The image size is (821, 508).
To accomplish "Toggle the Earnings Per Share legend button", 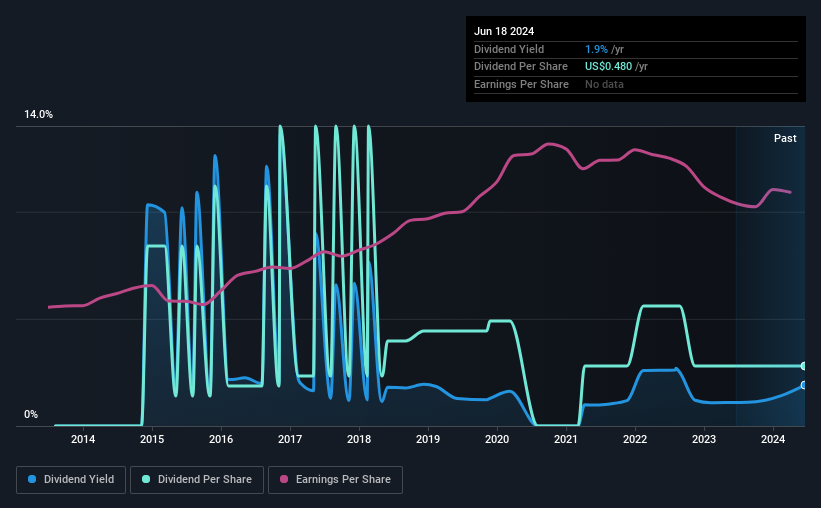I will coord(335,480).
